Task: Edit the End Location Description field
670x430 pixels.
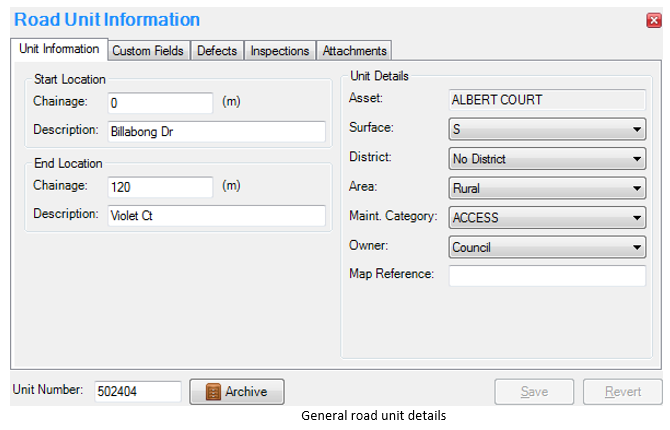Action: click(x=216, y=215)
